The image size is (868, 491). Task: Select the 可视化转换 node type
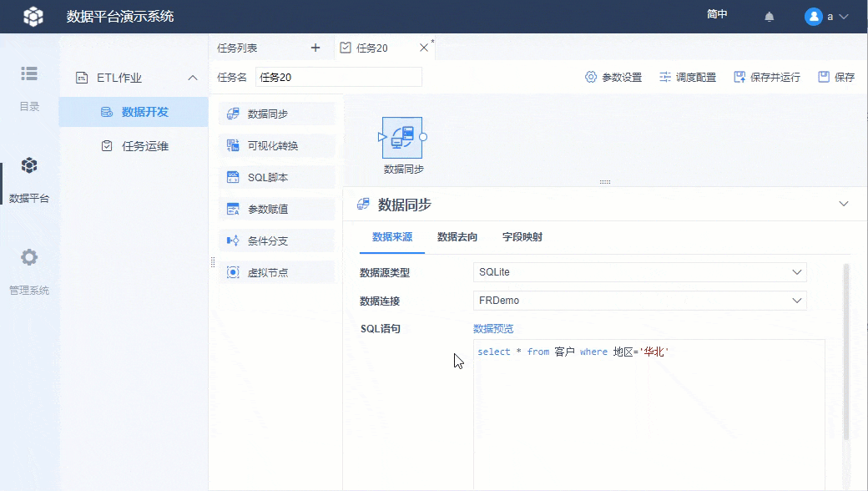click(277, 145)
